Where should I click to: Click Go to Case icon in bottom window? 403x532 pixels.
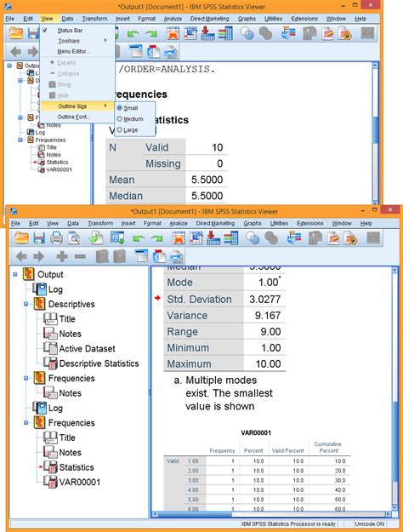click(196, 237)
